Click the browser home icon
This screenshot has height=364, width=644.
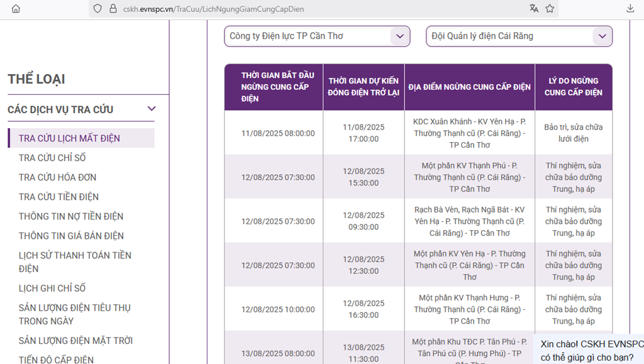[16, 9]
